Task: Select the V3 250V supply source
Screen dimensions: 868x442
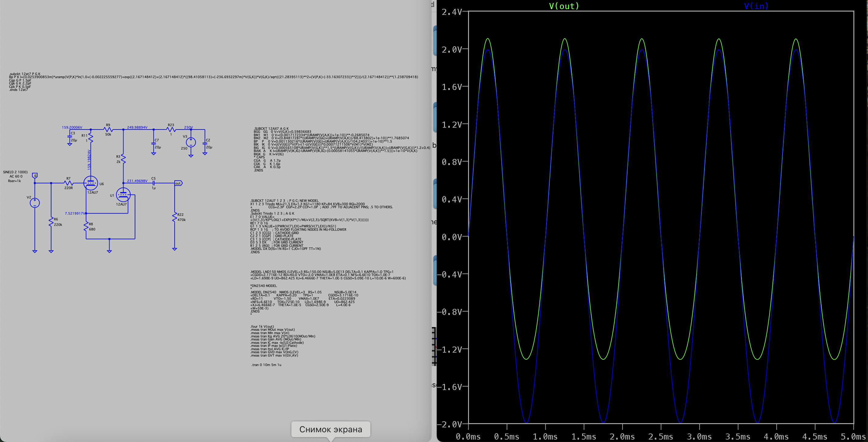Action: [x=191, y=143]
